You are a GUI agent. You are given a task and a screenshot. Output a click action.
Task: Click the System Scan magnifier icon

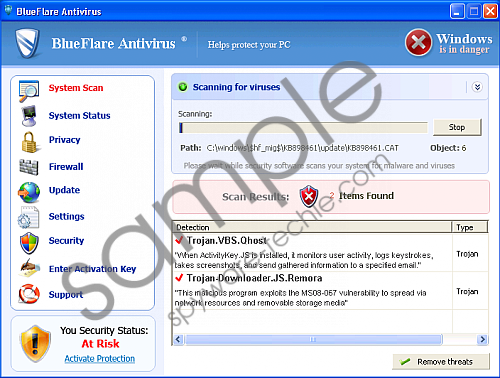click(x=29, y=90)
